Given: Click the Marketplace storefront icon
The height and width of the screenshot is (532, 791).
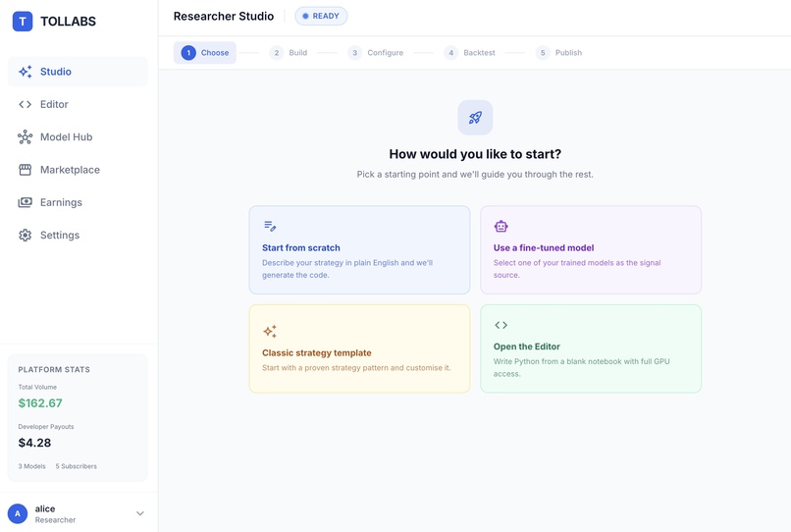Looking at the screenshot, I should tap(26, 170).
